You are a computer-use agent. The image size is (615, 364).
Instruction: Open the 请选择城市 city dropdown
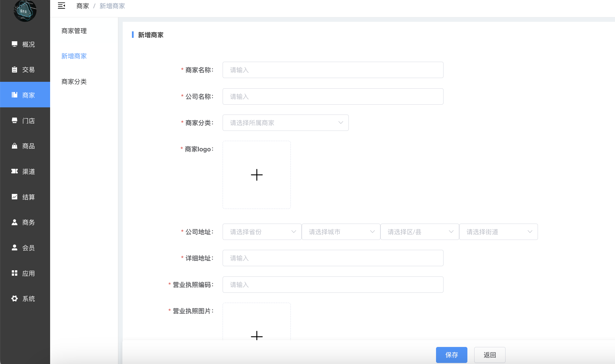tap(341, 232)
